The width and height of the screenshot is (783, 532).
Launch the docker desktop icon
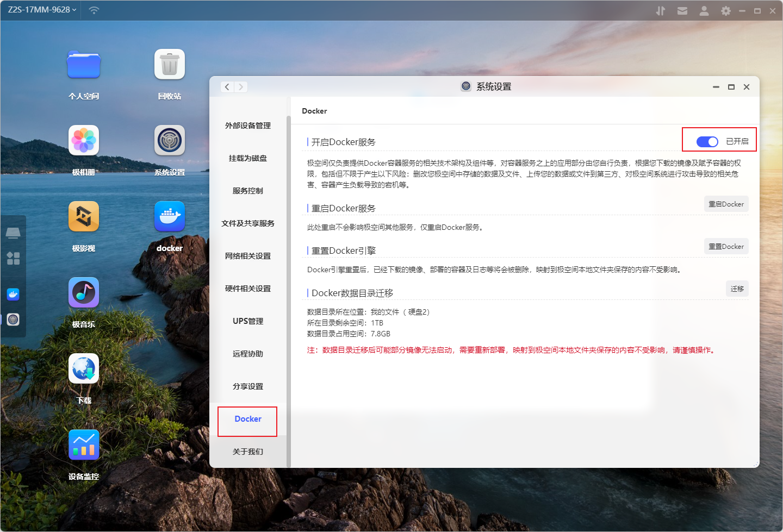pos(170,217)
